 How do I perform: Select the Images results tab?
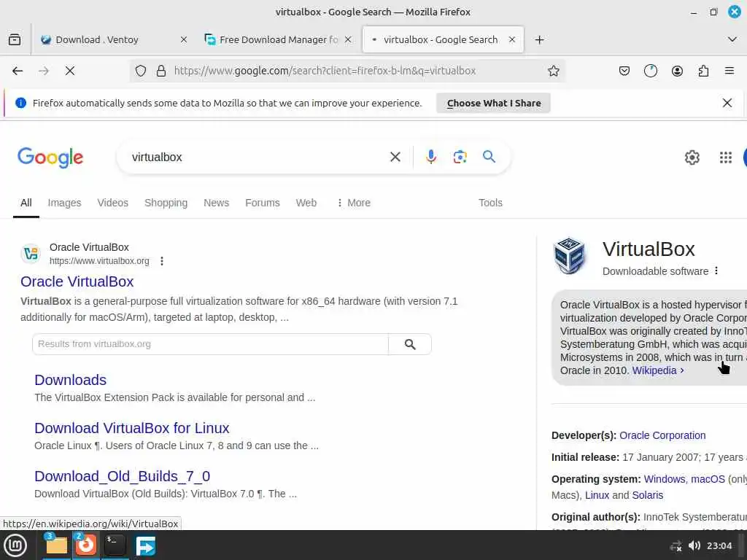click(x=64, y=203)
